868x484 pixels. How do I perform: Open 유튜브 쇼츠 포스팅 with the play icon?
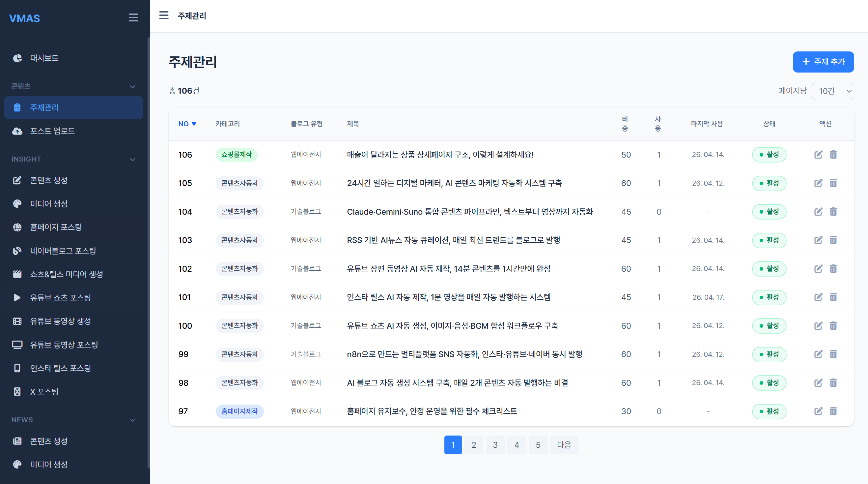pyautogui.click(x=60, y=297)
